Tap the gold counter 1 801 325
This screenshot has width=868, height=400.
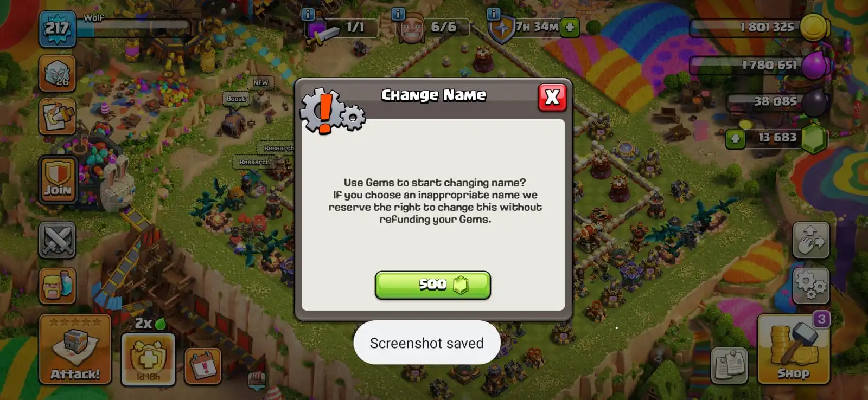(x=758, y=27)
